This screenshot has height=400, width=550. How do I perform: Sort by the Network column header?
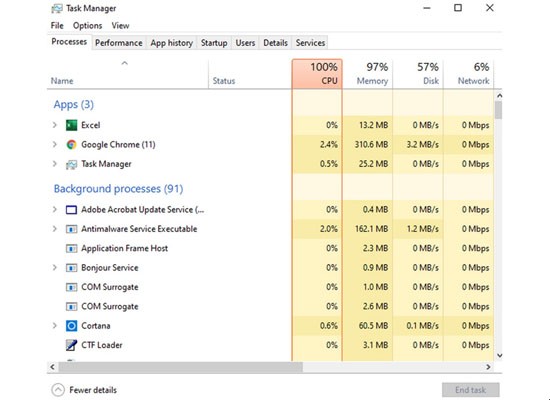(468, 74)
